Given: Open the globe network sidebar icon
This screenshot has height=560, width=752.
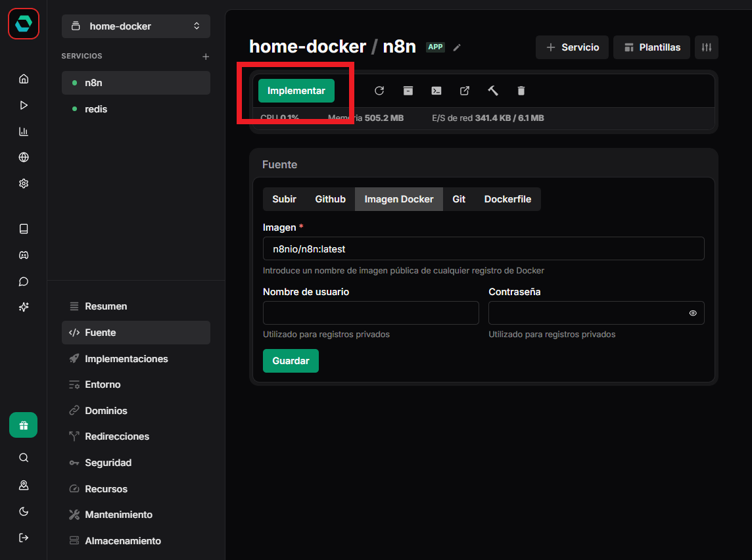Looking at the screenshot, I should click(x=24, y=157).
